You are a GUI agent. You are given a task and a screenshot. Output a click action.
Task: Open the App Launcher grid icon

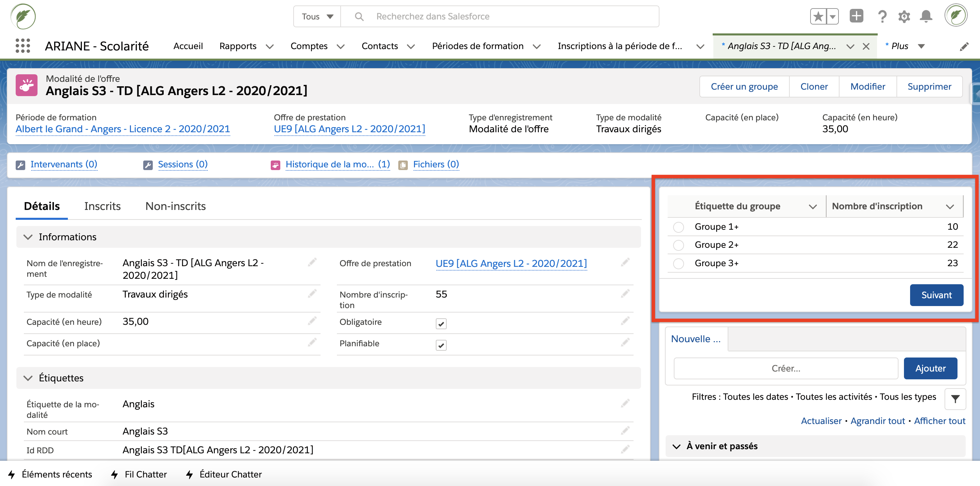23,46
